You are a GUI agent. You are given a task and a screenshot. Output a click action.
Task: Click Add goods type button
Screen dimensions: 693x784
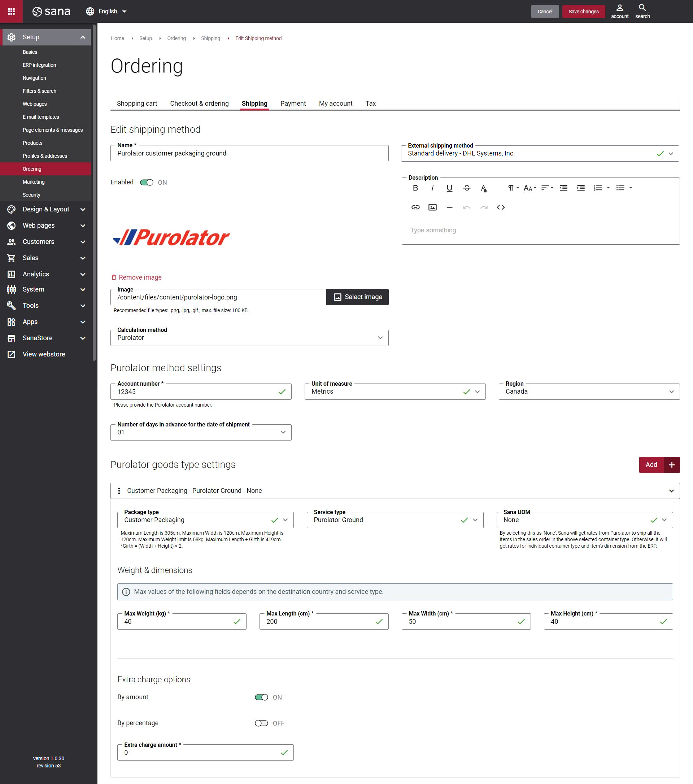click(659, 465)
